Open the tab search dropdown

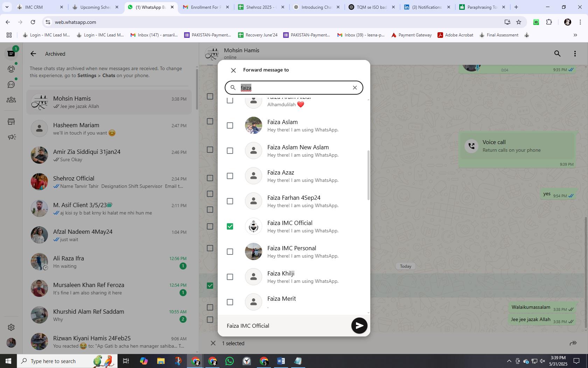pyautogui.click(x=7, y=7)
